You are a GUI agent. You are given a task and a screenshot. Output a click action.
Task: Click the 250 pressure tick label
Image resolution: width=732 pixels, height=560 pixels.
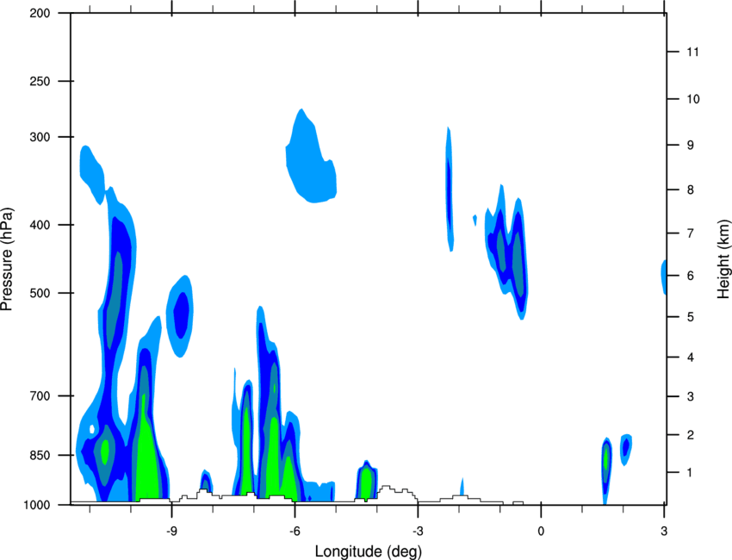tap(40, 81)
